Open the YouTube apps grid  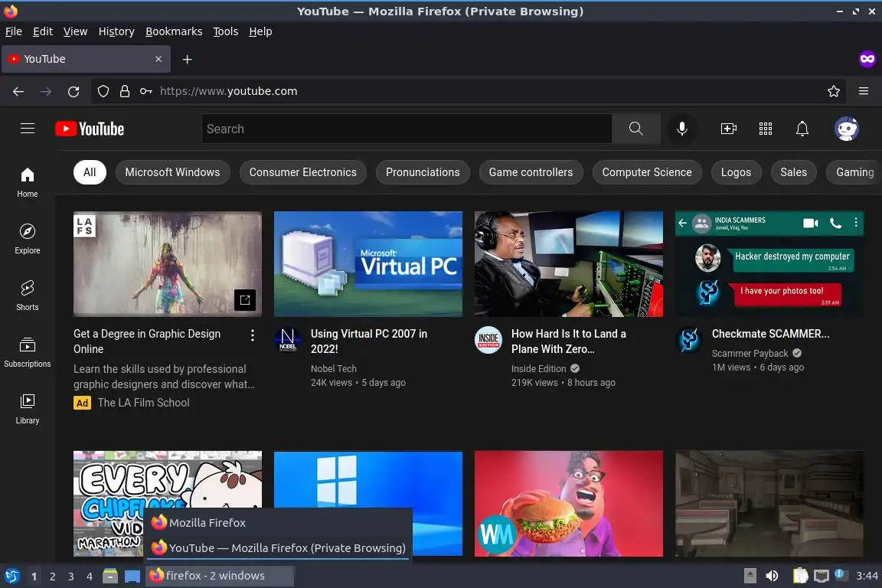click(766, 129)
